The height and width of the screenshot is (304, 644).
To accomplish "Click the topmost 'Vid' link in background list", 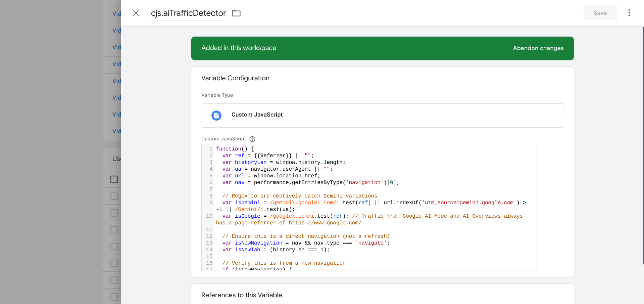I will [x=116, y=14].
